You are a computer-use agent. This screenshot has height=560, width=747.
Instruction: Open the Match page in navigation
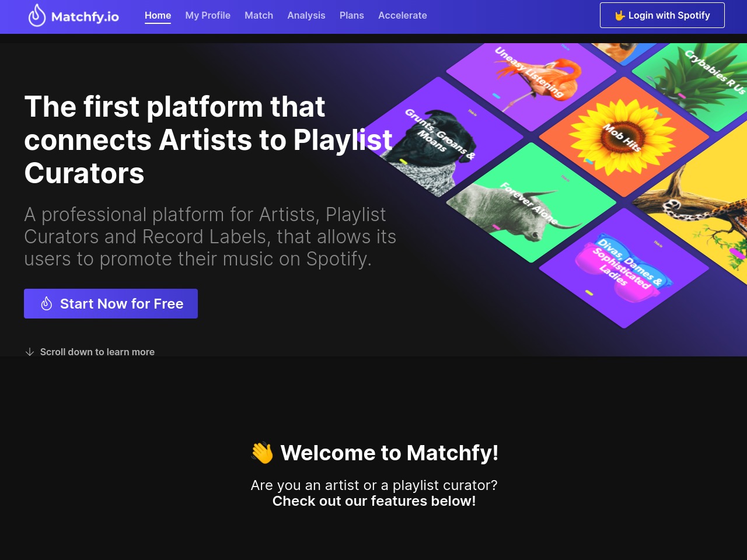click(x=259, y=16)
